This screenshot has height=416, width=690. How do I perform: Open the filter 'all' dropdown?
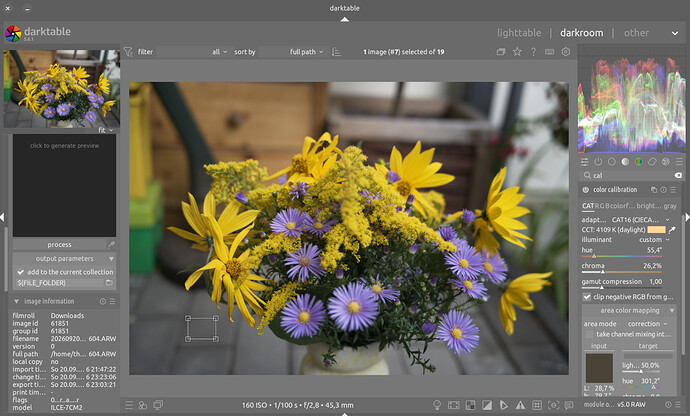[x=192, y=52]
